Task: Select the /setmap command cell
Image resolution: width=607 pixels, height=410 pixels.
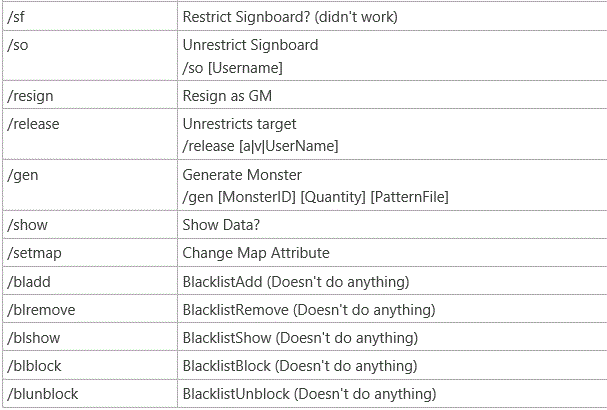Action: (x=90, y=253)
